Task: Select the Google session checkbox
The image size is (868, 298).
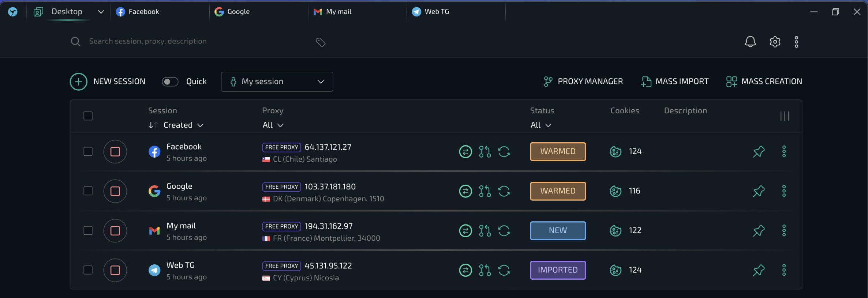Action: (x=88, y=191)
